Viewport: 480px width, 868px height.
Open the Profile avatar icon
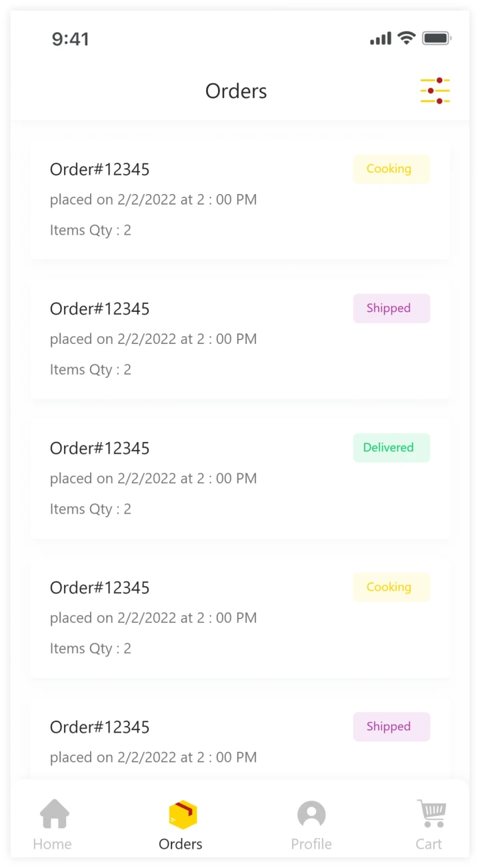point(311,814)
